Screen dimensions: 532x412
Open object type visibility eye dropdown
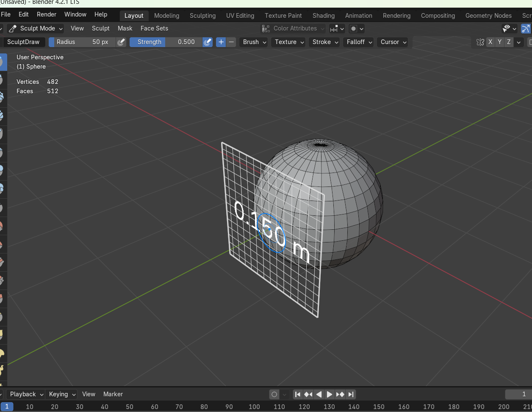coord(510,28)
